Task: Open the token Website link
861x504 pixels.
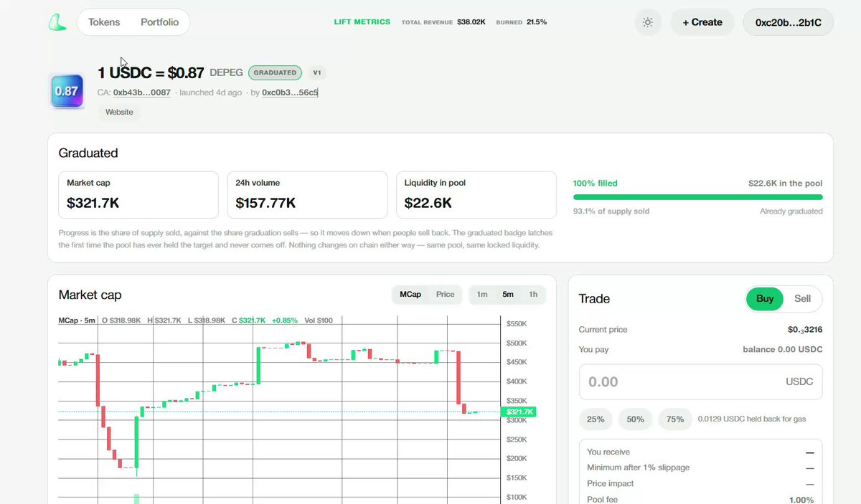Action: (x=119, y=112)
